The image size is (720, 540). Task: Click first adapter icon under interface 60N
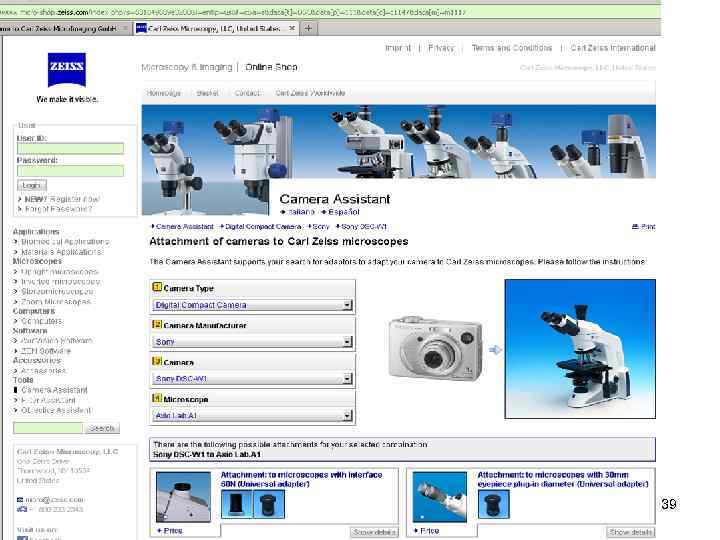(237, 504)
